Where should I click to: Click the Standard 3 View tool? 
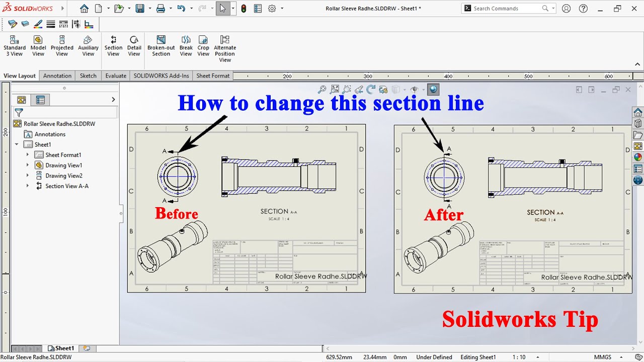tap(15, 46)
